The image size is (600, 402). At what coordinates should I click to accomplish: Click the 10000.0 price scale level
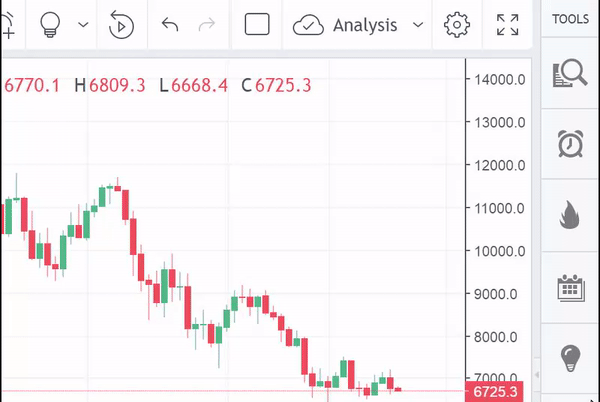point(500,251)
